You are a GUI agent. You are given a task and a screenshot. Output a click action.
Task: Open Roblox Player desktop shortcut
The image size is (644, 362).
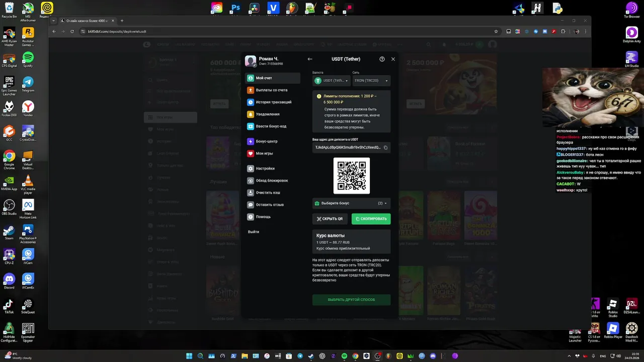pyautogui.click(x=613, y=331)
